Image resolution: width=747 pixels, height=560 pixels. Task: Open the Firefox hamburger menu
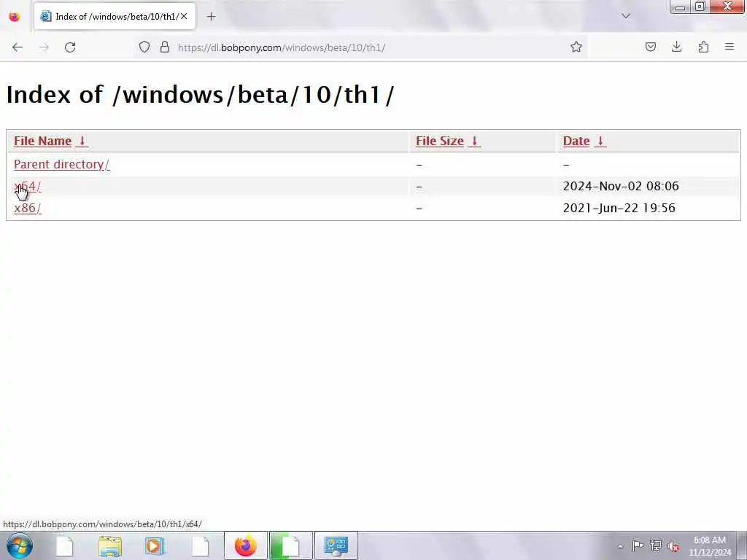click(x=729, y=47)
